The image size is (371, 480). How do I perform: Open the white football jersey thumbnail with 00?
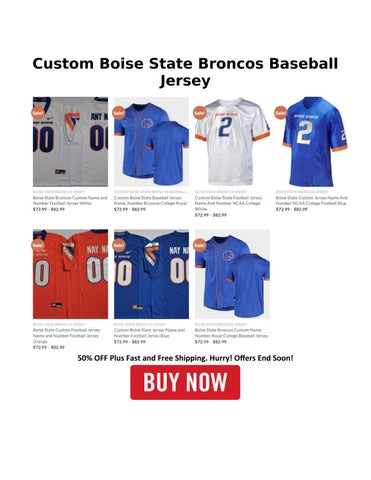coord(70,142)
